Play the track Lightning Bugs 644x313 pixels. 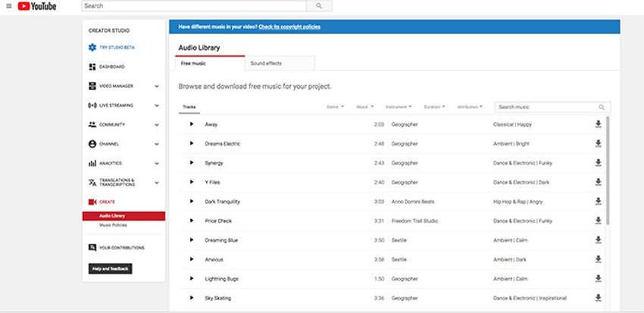pos(192,278)
